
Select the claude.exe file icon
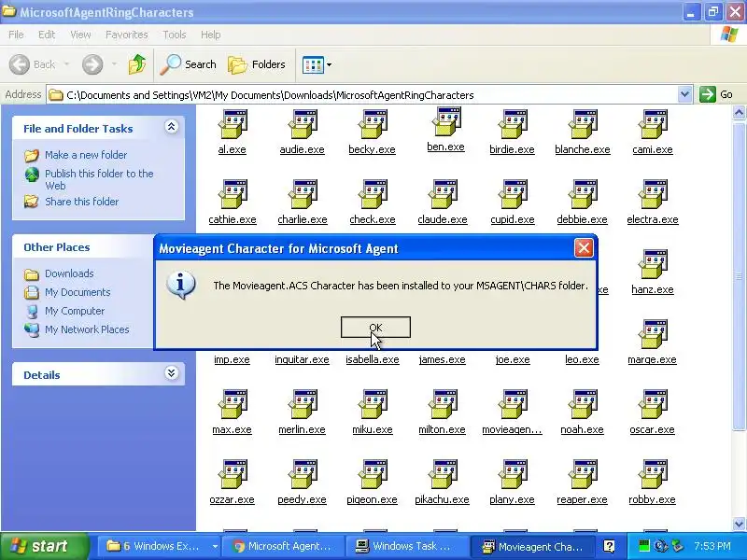click(443, 195)
